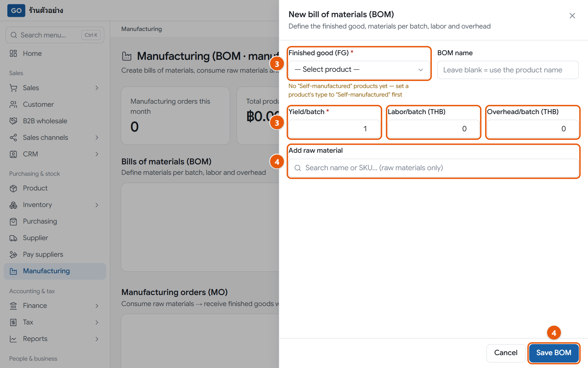
Task: Expand the Sales channels chevron
Action: click(97, 138)
